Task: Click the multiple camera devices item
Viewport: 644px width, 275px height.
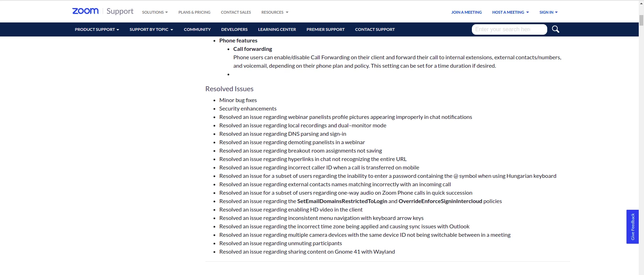Action: 365,235
